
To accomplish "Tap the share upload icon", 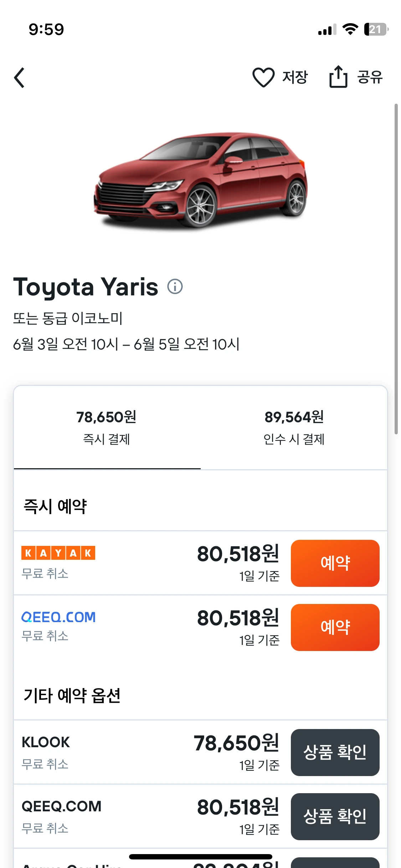I will (x=338, y=77).
